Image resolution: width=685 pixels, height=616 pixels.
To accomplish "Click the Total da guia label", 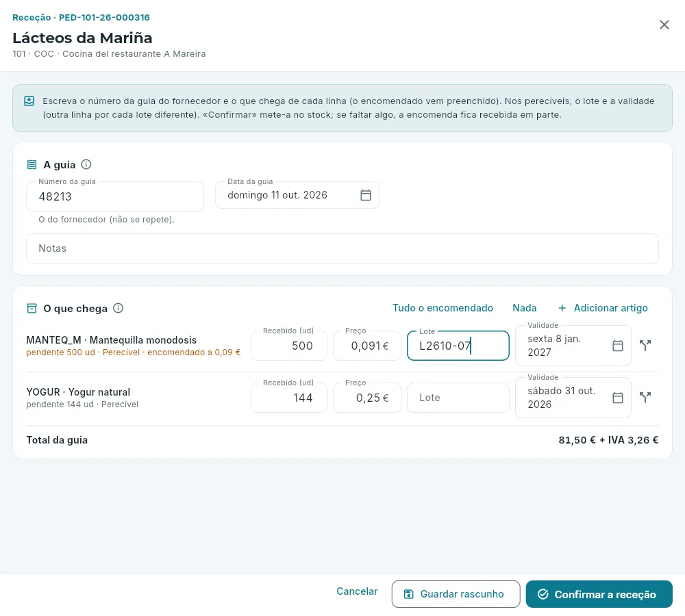I will click(57, 440).
